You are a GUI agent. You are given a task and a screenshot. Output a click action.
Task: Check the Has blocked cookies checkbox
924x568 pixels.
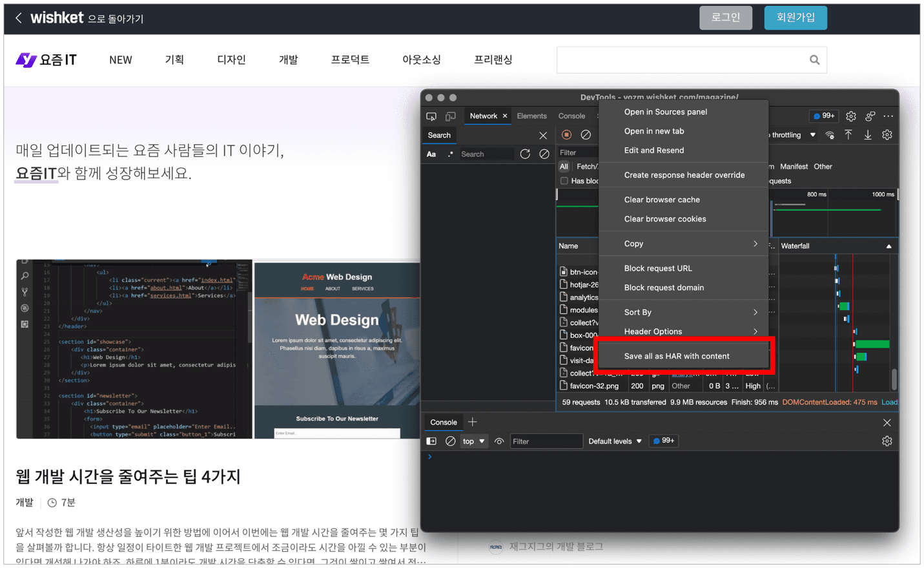(564, 181)
